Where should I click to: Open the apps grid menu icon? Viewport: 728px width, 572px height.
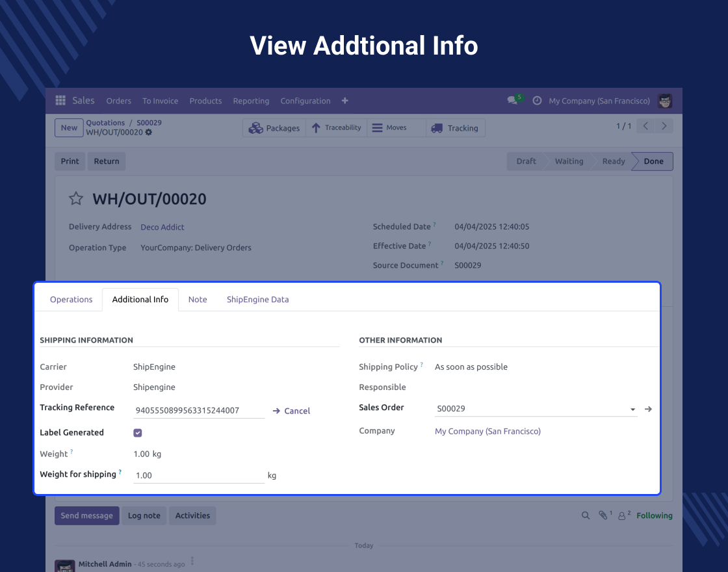click(60, 101)
